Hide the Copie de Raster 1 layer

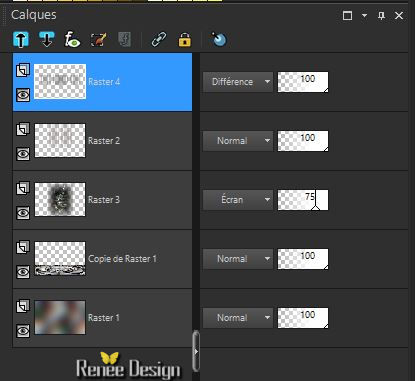point(23,272)
